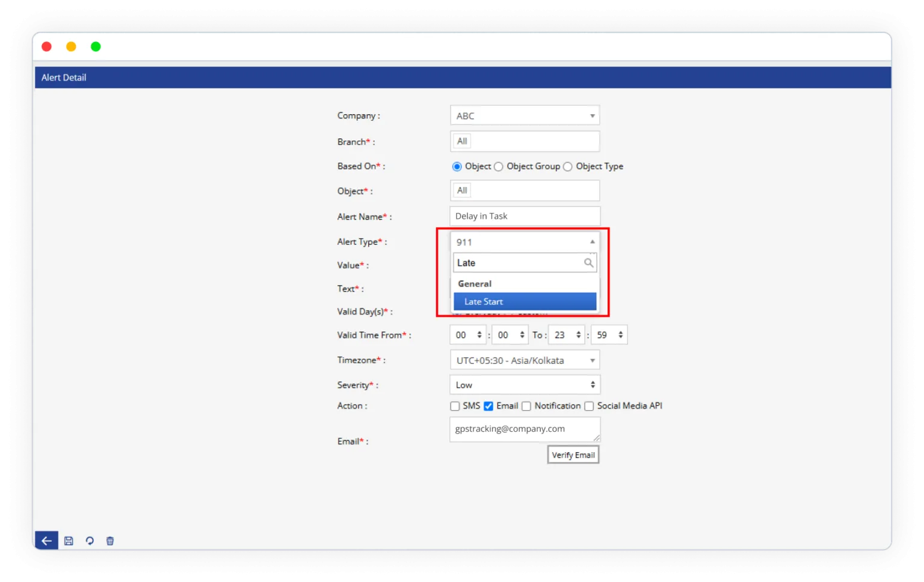Click the Alert Name text field

click(x=525, y=216)
